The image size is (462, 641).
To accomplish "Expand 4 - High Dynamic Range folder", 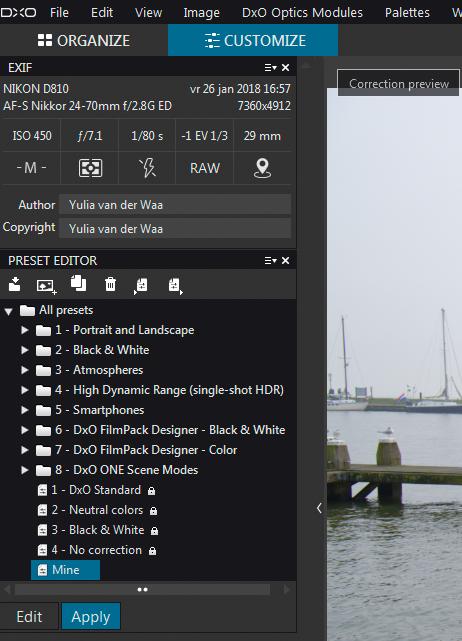I will 25,390.
